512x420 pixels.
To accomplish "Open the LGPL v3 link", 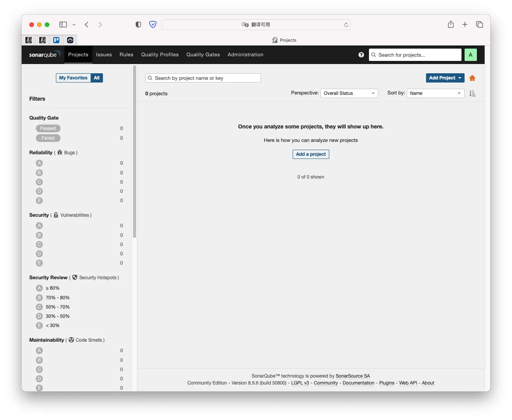I will click(300, 383).
